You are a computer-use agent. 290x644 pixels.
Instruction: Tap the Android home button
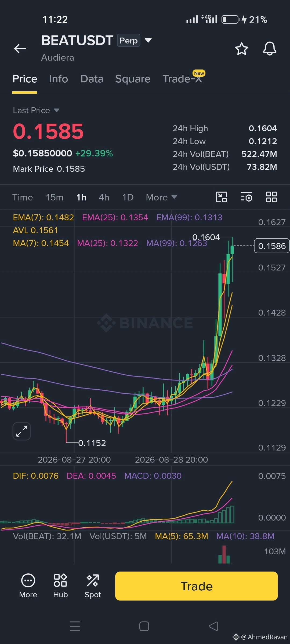point(144,626)
